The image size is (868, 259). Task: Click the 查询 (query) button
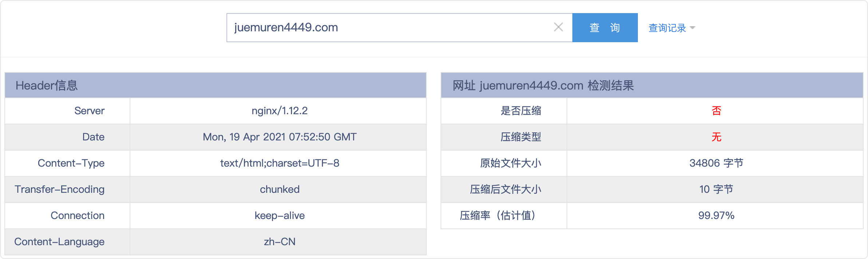[x=605, y=27]
